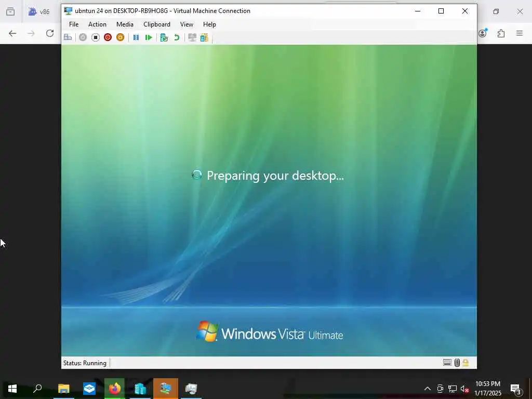Click the Share resources toolbar icon
This screenshot has height=399, width=532.
[204, 37]
